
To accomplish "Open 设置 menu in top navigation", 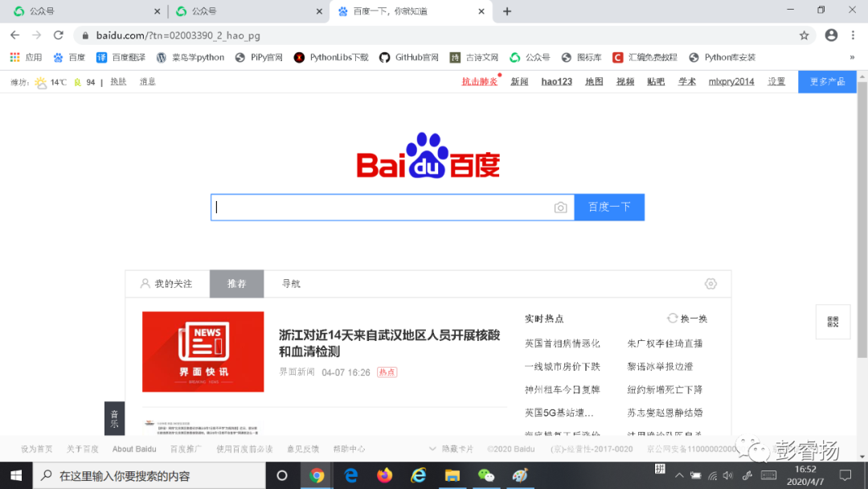I will [x=776, y=81].
